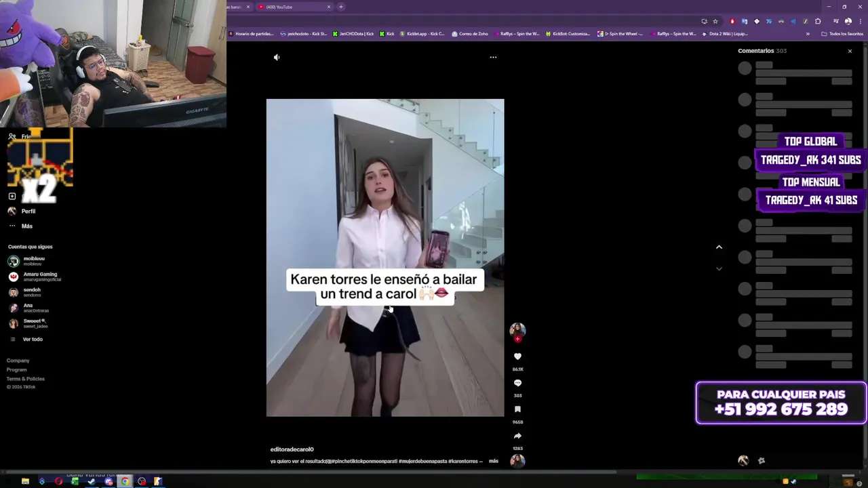Open the Friends icon in the sidebar
The image size is (868, 488).
pyautogui.click(x=12, y=136)
